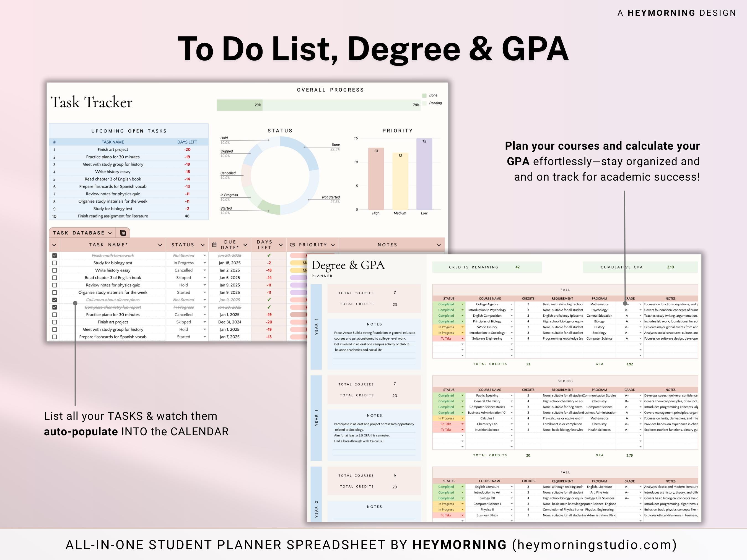Click the Spring GPA value 3.79

coord(629,455)
